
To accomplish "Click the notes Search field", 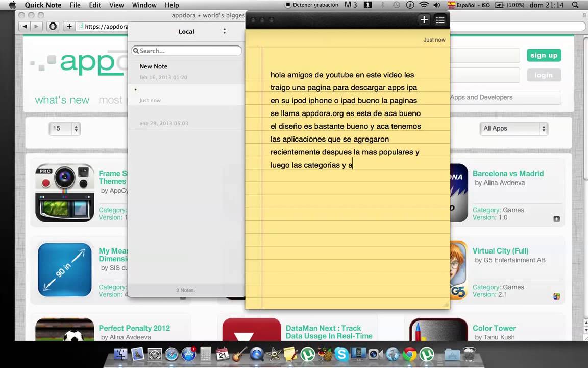I will point(186,51).
